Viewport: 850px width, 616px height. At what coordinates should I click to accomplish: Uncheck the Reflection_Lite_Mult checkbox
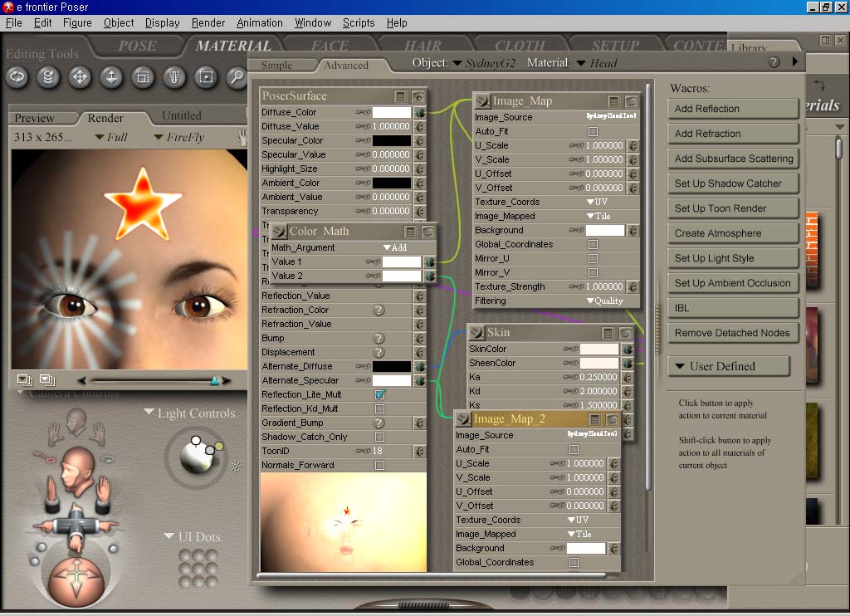380,394
